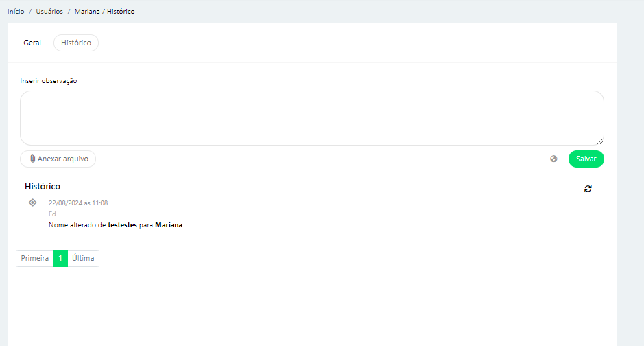Click the Mariana / Histórico breadcrumb
The image size is (644, 346).
(x=104, y=12)
